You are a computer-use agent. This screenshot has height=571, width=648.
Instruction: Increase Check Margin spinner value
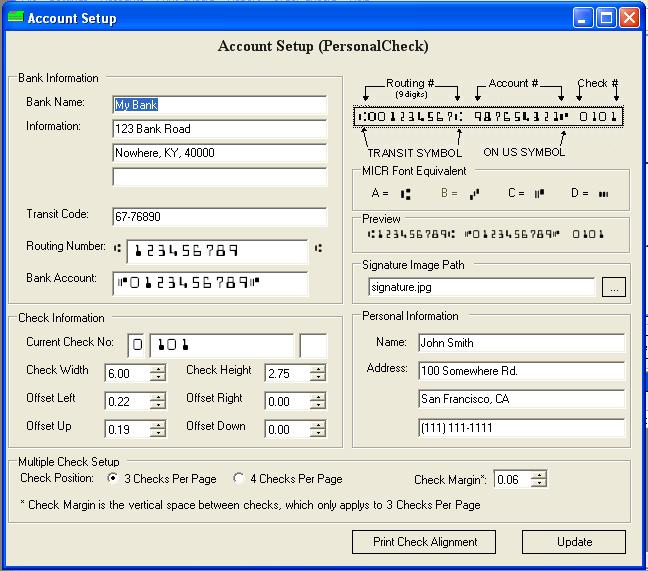point(539,474)
